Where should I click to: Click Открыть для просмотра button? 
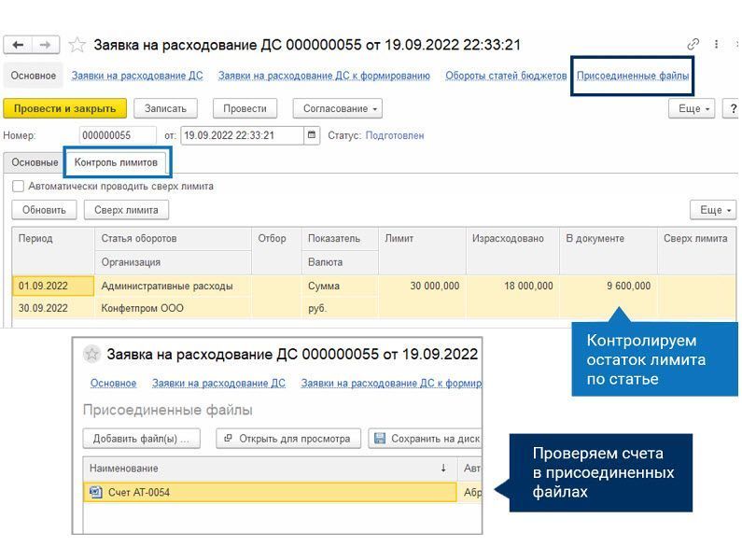pyautogui.click(x=288, y=439)
